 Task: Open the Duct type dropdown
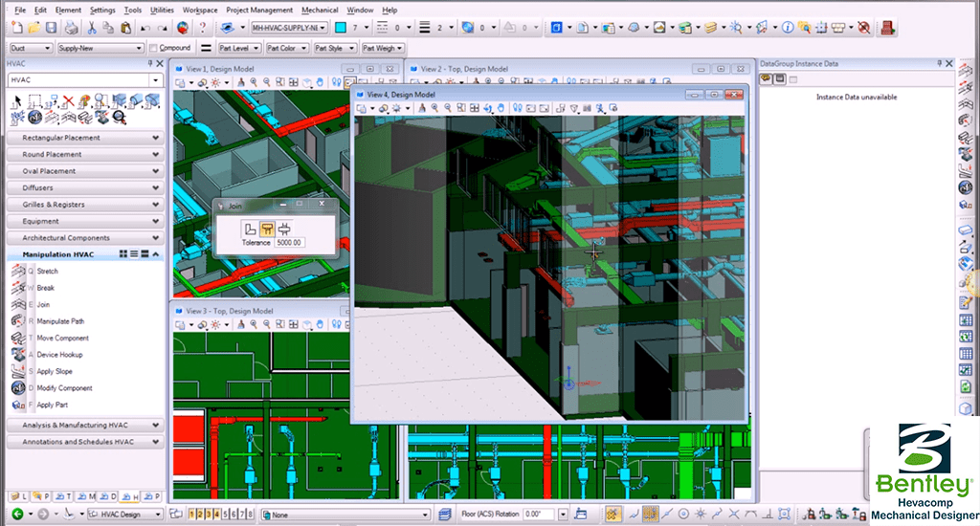[x=31, y=48]
